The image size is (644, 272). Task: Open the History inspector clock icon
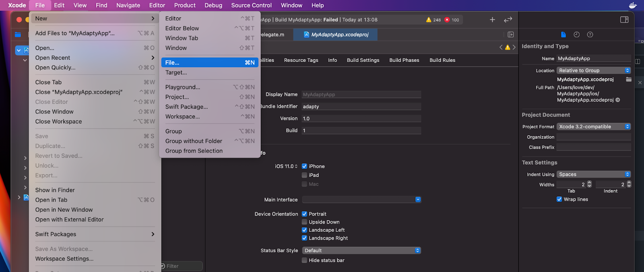pos(576,35)
